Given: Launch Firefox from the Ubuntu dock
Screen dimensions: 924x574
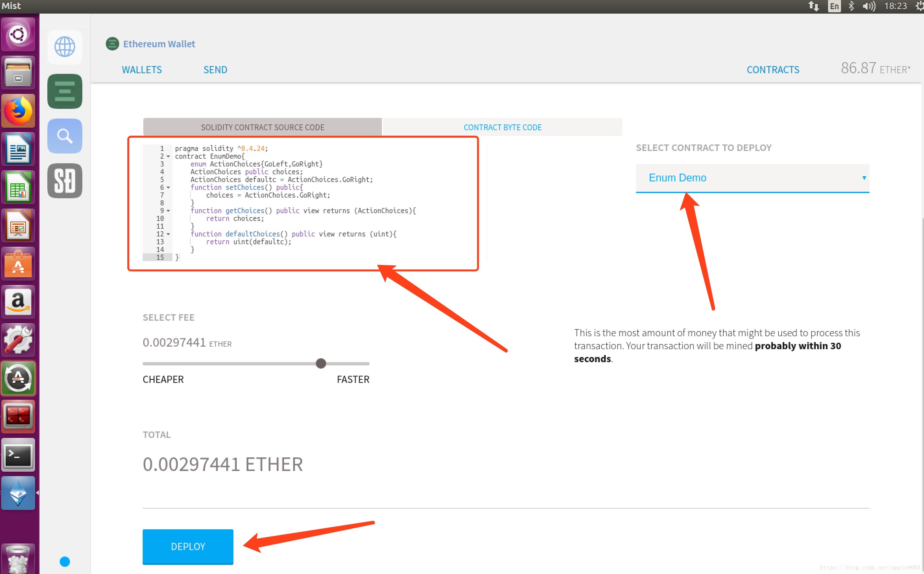Looking at the screenshot, I should tap(18, 110).
